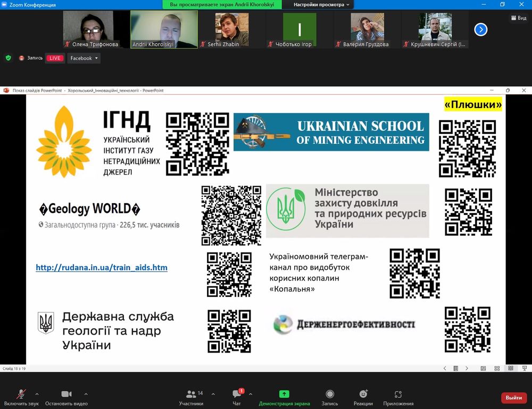Click the green encryption shield icon

click(8, 58)
